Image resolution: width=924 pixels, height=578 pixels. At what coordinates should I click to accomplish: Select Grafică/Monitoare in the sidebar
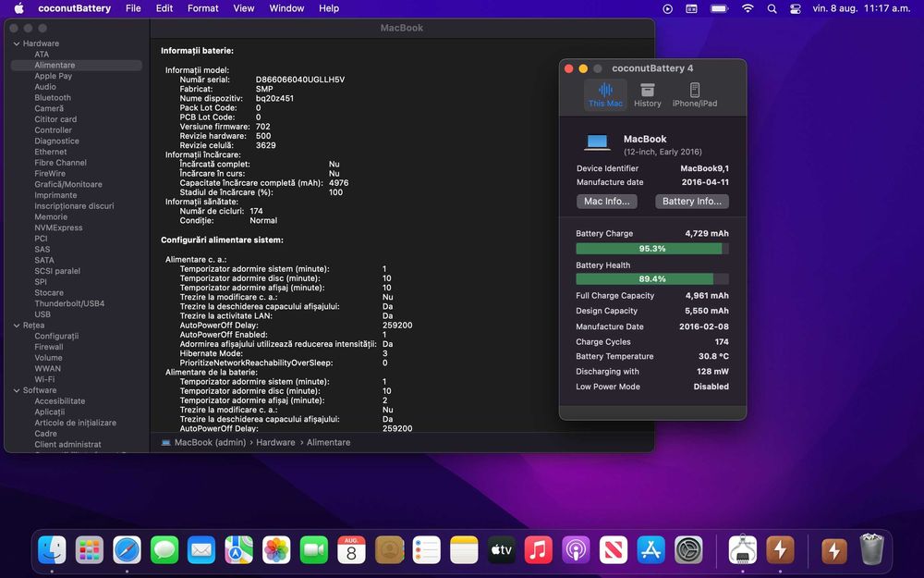tap(68, 185)
